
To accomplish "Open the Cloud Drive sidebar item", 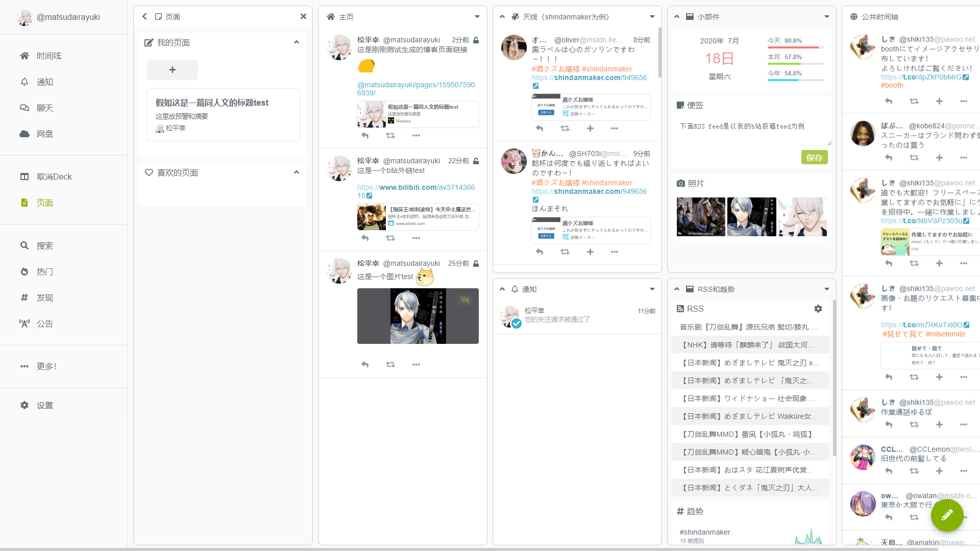I will [x=45, y=134].
